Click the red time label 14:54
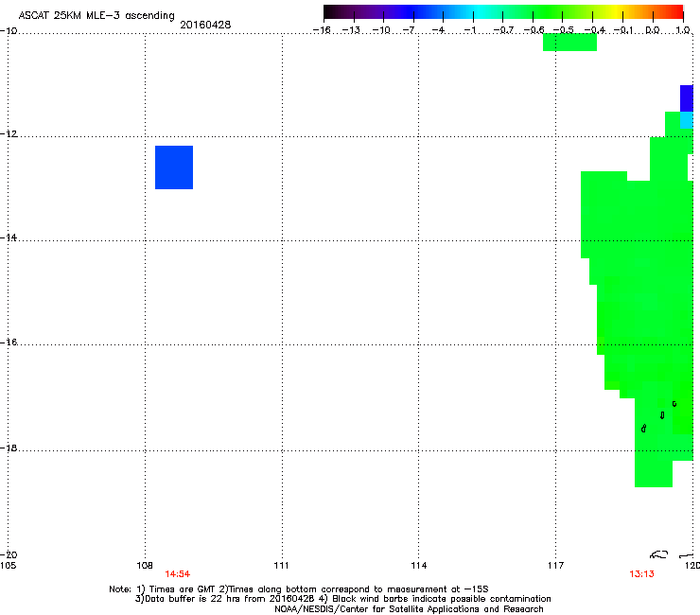The width and height of the screenshot is (700, 615). [x=177, y=574]
